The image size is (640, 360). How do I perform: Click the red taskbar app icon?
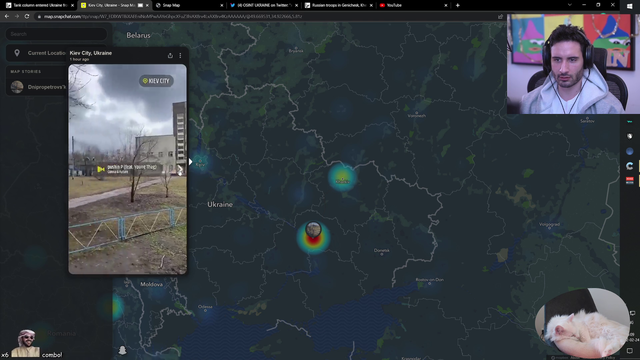[629, 180]
